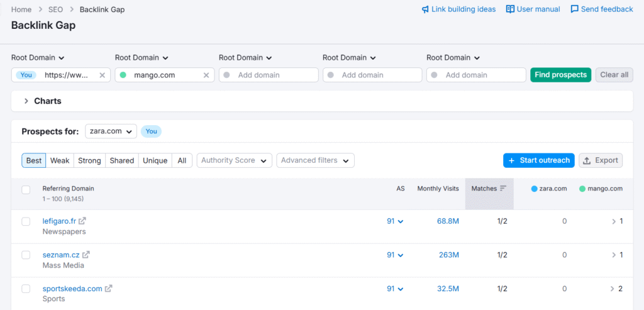Open the Authority Score filter dropdown

(x=235, y=160)
